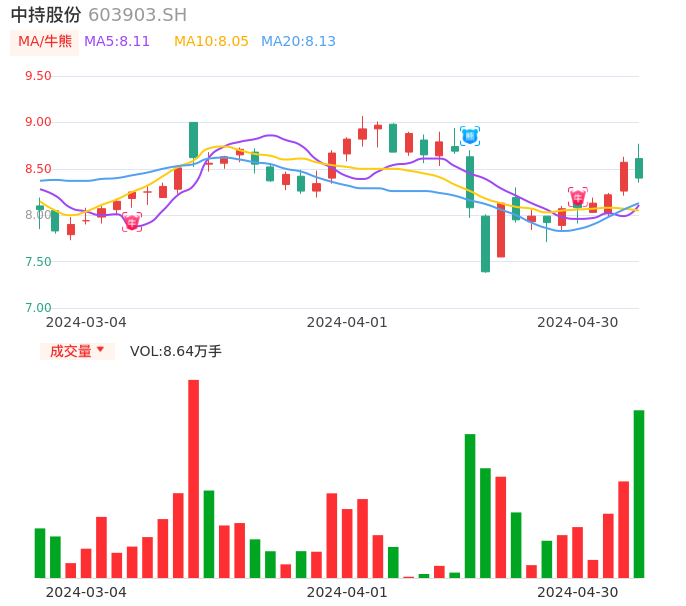
Task: Click the 2024-04-30 date under the volume chart
Action: click(x=578, y=592)
